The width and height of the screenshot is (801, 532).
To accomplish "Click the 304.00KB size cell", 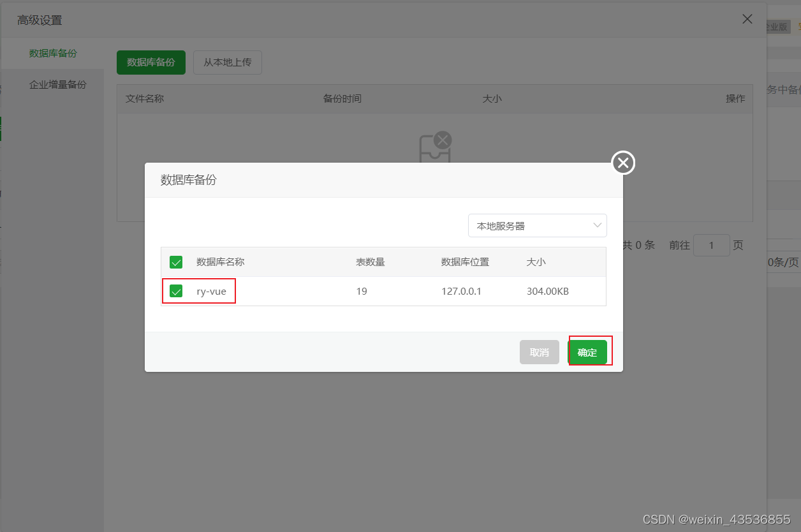I will tap(548, 292).
